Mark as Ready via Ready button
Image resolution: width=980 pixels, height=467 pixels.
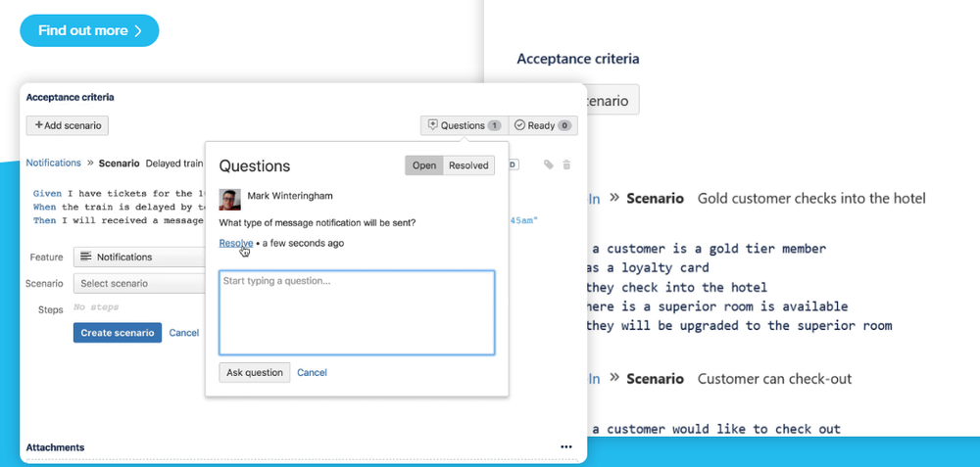tap(543, 125)
